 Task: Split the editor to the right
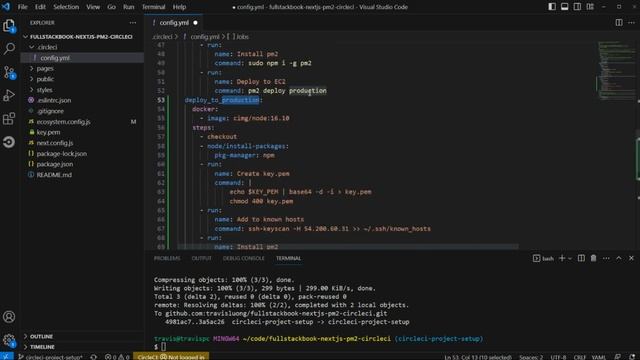619,22
